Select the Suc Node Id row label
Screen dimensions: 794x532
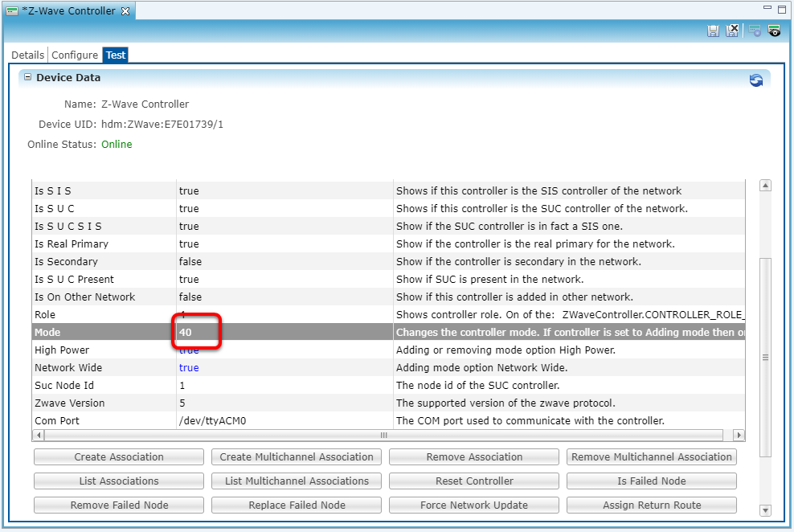coord(63,385)
